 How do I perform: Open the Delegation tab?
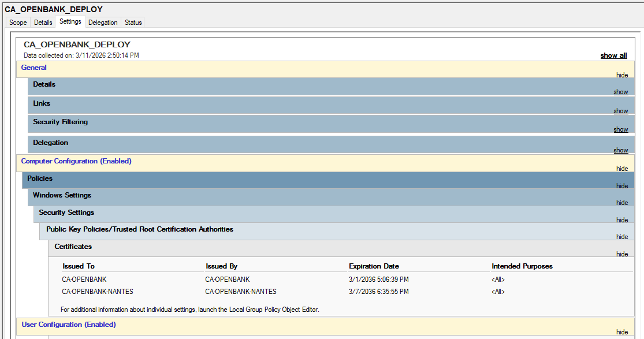coord(103,23)
